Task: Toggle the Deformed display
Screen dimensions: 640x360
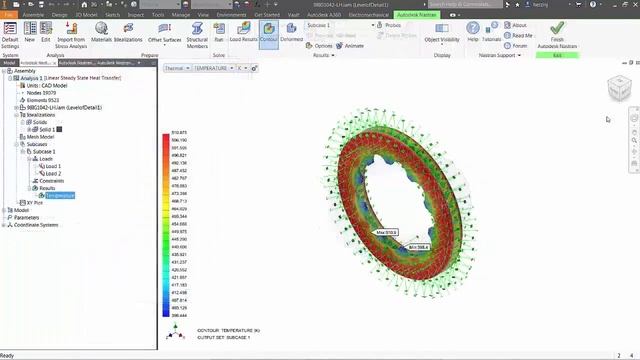Action: click(291, 33)
